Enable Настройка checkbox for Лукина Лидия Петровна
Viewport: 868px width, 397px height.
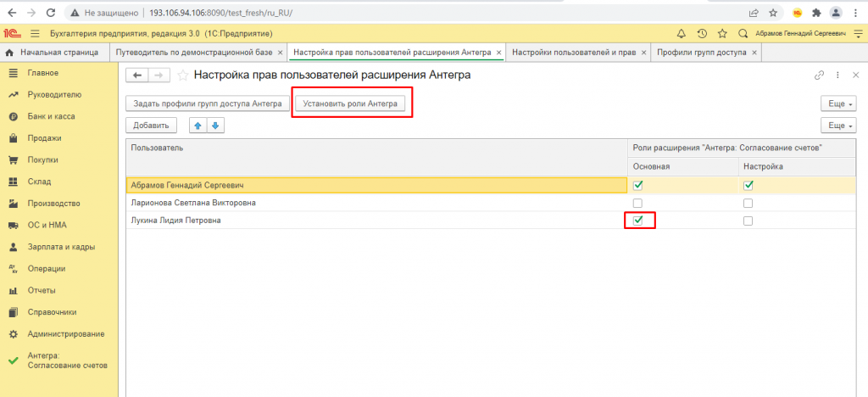[x=748, y=221]
